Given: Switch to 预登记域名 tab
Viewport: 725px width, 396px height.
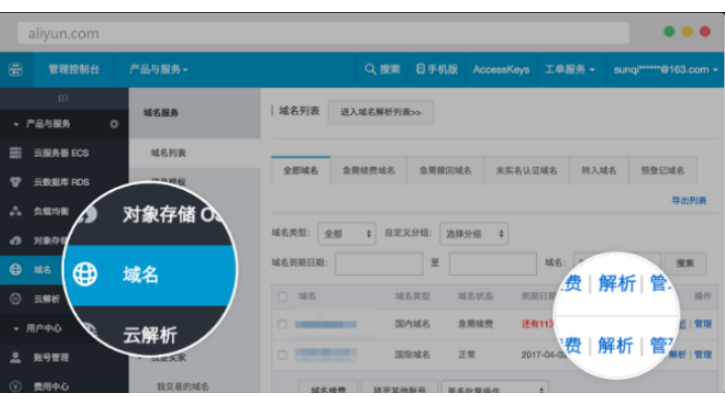Looking at the screenshot, I should pos(663,171).
